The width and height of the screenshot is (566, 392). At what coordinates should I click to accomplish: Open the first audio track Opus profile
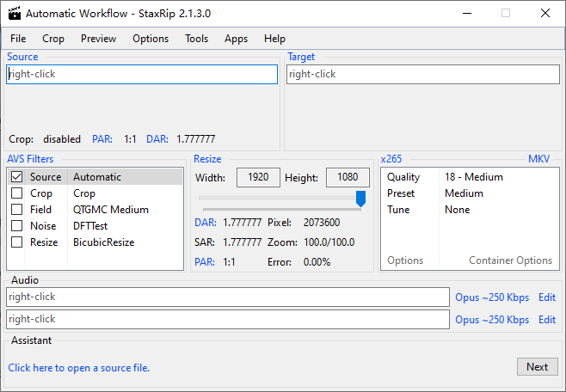(492, 297)
